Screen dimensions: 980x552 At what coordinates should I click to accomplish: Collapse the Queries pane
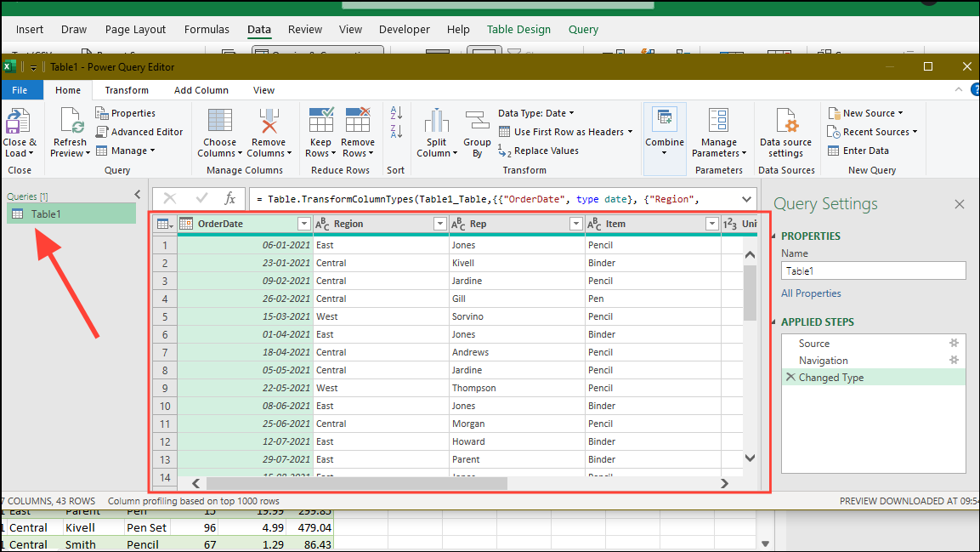pos(138,195)
